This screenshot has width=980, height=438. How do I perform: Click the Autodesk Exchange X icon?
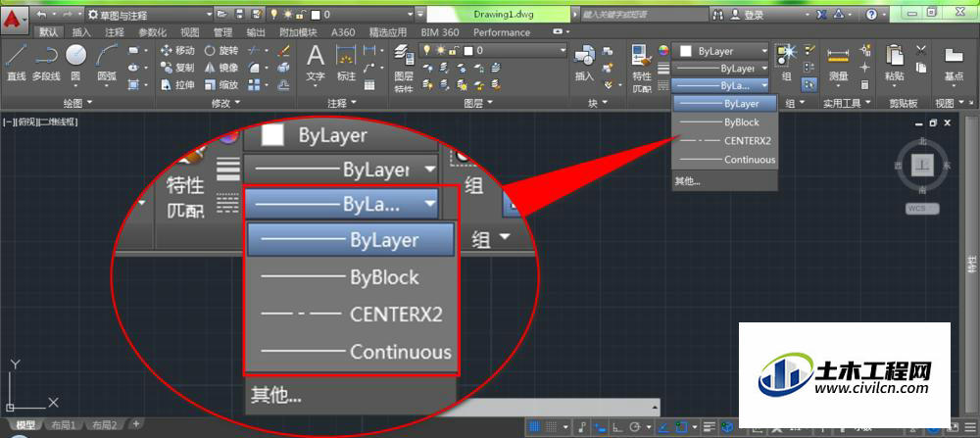[x=820, y=14]
